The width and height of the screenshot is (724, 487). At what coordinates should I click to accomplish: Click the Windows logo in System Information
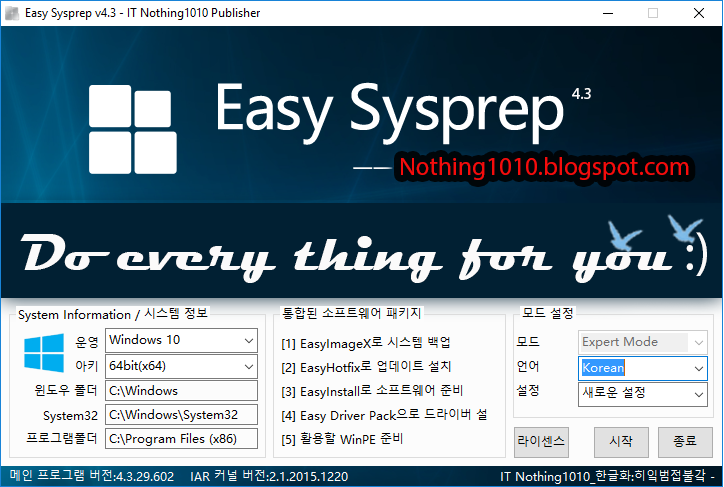pos(44,353)
